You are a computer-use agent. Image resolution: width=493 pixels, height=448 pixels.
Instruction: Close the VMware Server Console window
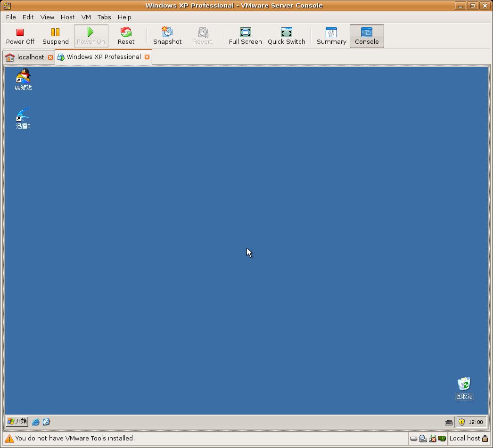click(x=485, y=6)
